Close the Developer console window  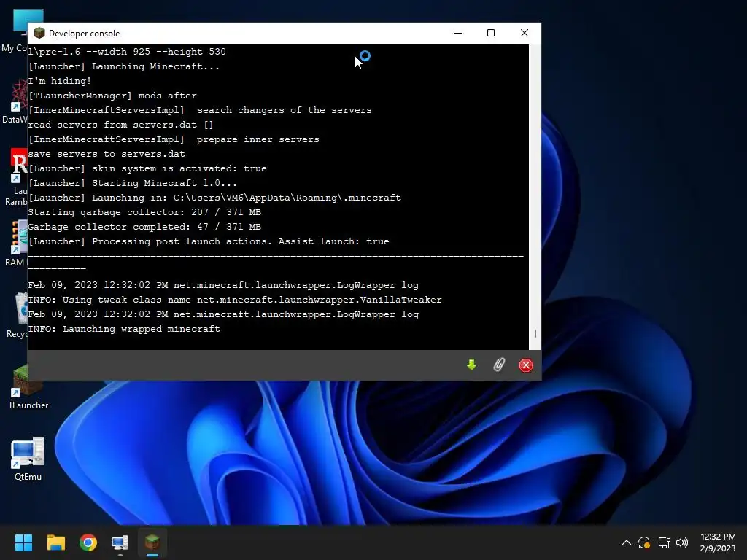(x=525, y=33)
